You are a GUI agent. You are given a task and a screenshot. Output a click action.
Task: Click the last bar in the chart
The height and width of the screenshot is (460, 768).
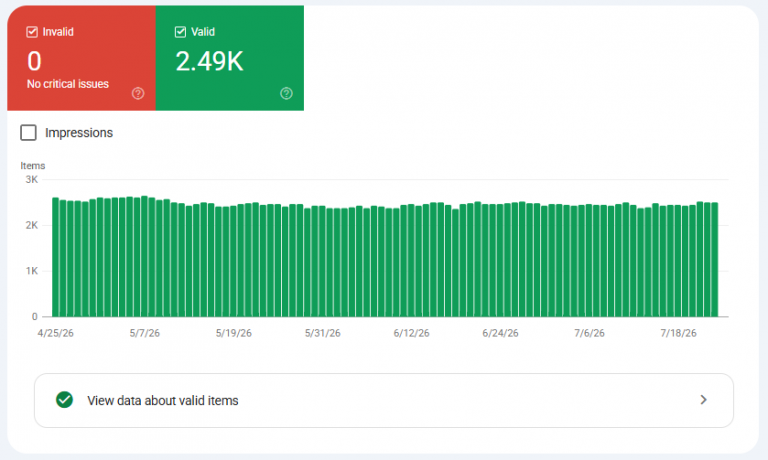click(x=715, y=260)
